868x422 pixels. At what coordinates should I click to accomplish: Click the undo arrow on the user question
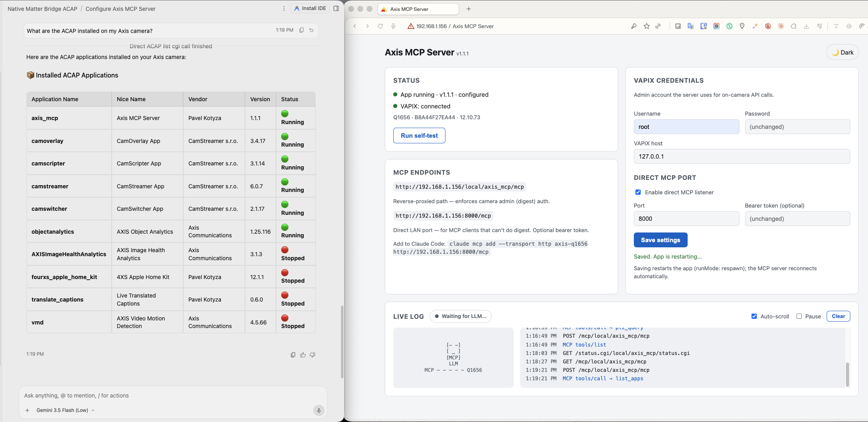tap(311, 30)
